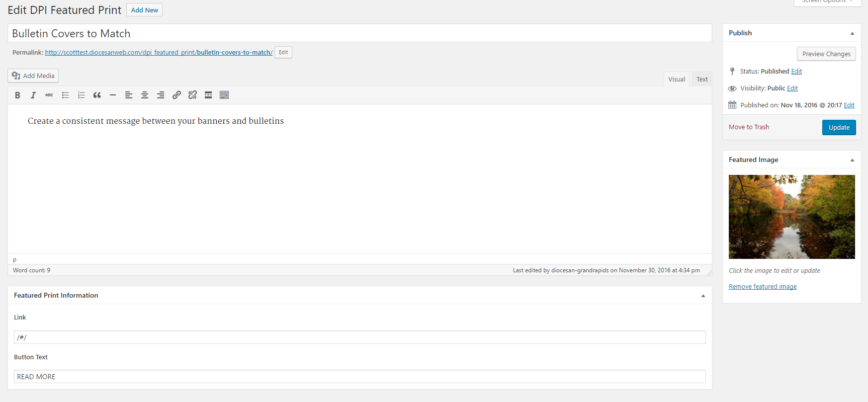Insert a blockquote
The width and height of the screenshot is (868, 402).
(x=97, y=95)
